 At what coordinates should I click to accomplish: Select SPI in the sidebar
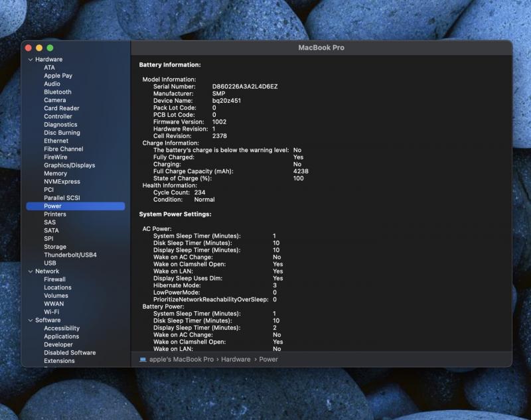48,239
